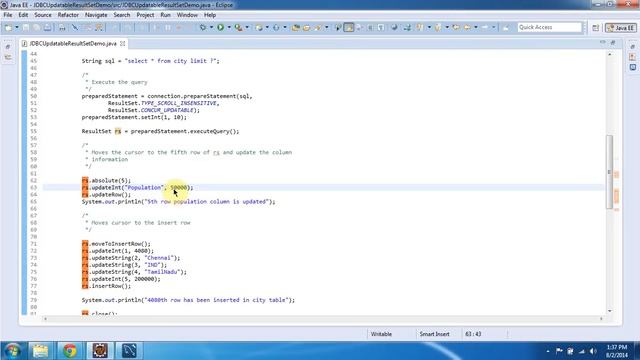Click the rs.absolute(5) code line
This screenshot has width=640, height=360.
(106, 180)
